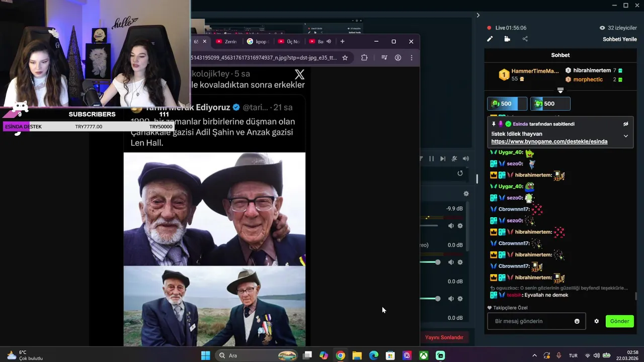Open Microsoft Edge from the taskbar
The image size is (644, 362).
pyautogui.click(x=374, y=355)
